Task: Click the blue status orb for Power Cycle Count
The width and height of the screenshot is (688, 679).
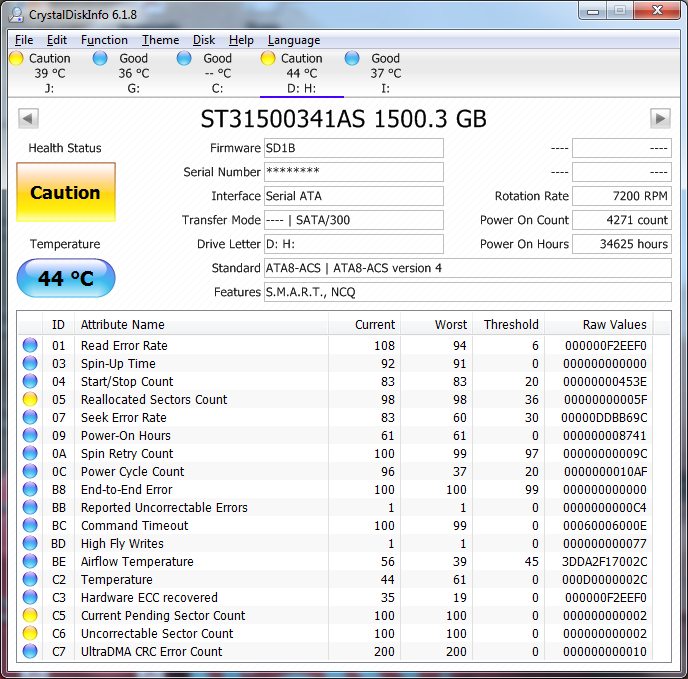Action: [x=30, y=471]
